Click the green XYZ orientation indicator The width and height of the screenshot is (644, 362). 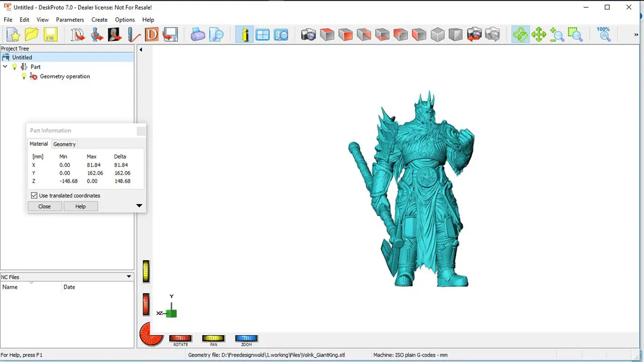pos(171,314)
